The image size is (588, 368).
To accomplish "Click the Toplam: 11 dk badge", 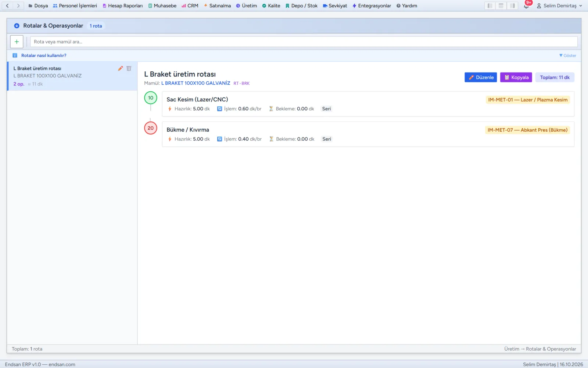I will point(555,77).
